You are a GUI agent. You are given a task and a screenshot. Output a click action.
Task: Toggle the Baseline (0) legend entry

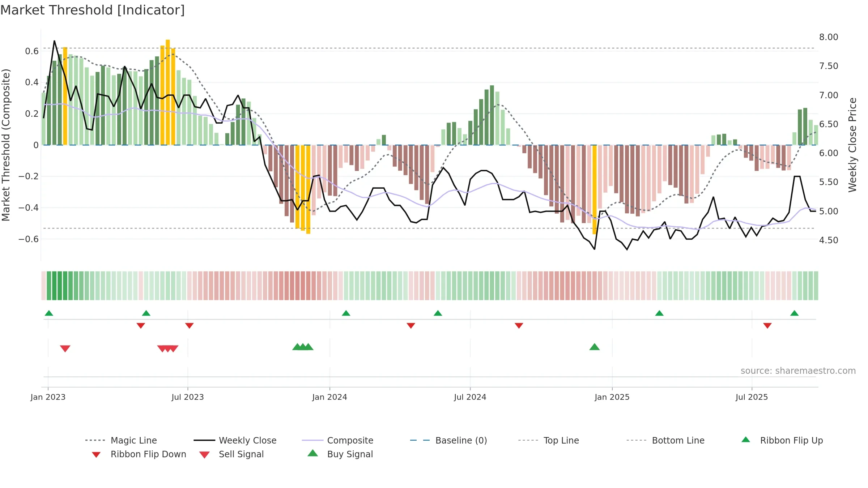coord(448,440)
